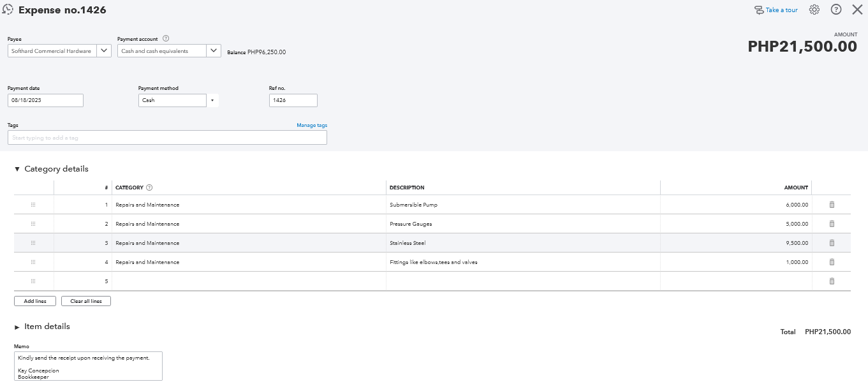The width and height of the screenshot is (868, 382).
Task: Select category cell of line 1
Action: click(x=249, y=205)
